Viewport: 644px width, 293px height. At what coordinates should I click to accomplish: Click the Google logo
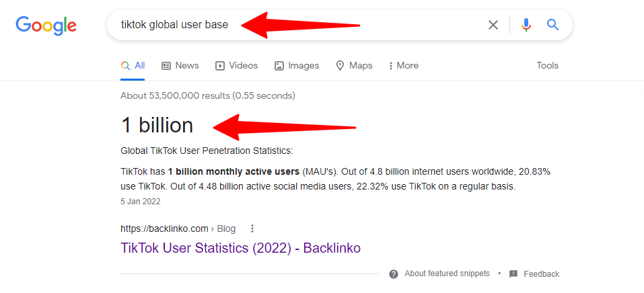pyautogui.click(x=46, y=26)
